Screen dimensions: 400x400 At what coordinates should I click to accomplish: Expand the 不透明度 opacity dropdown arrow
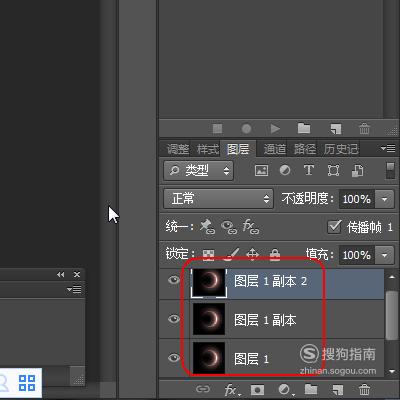click(385, 199)
